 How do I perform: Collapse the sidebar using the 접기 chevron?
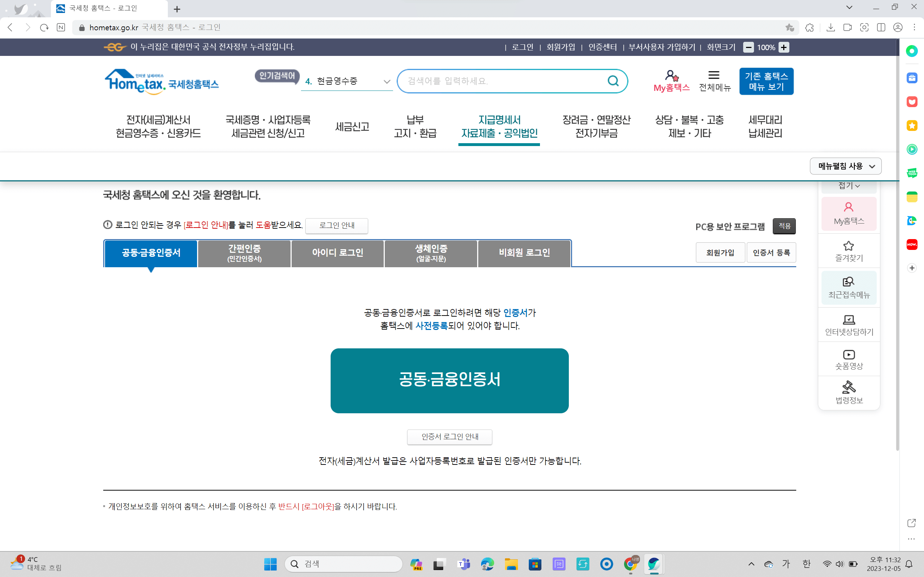(849, 185)
